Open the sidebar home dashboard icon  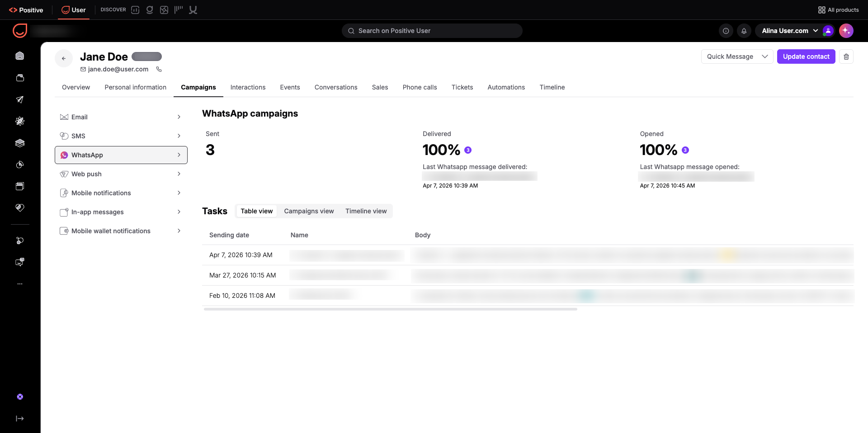point(20,56)
